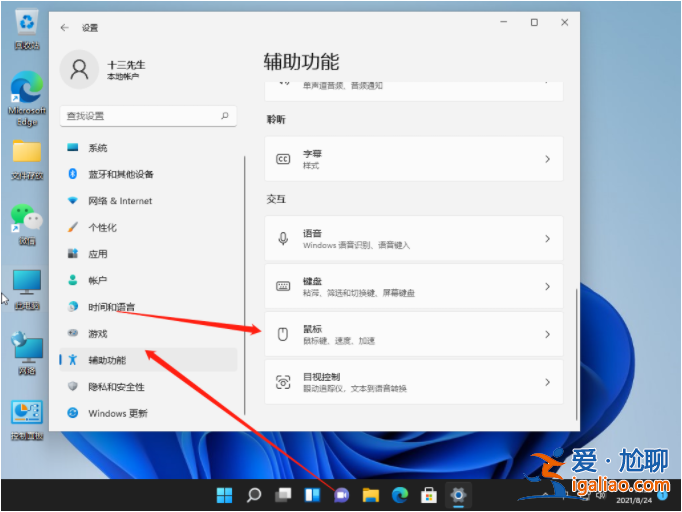This screenshot has height=512, width=682.
Task: Select the This PC monitor desktop icon
Action: 27,290
